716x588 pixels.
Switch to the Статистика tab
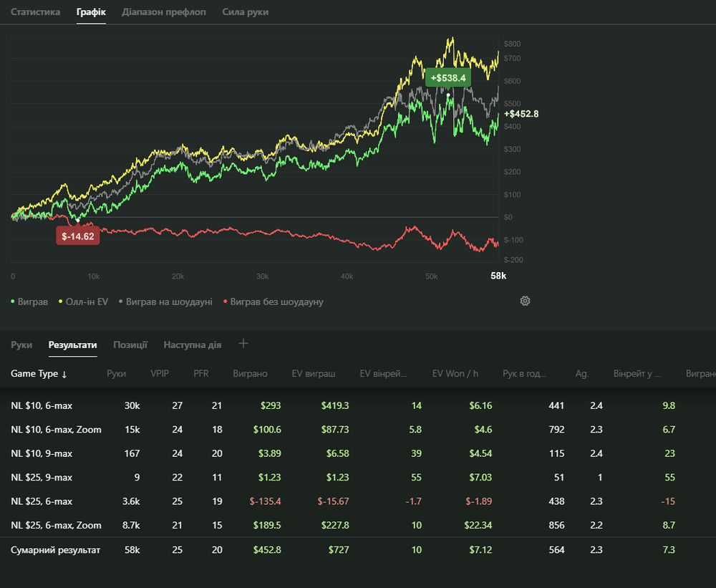(x=35, y=12)
